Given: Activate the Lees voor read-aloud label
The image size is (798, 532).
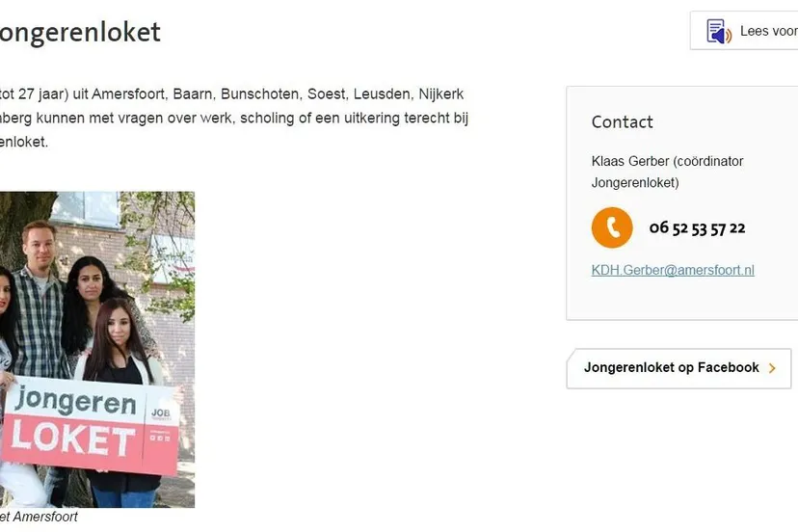Looking at the screenshot, I should 769,31.
